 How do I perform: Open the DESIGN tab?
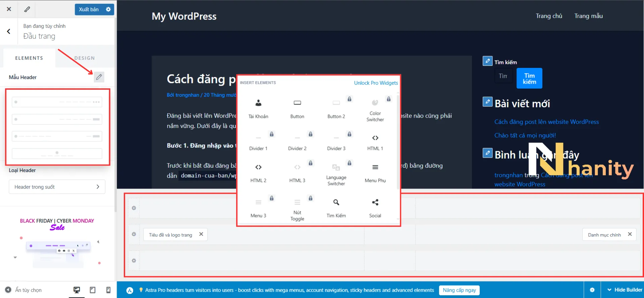pyautogui.click(x=85, y=58)
